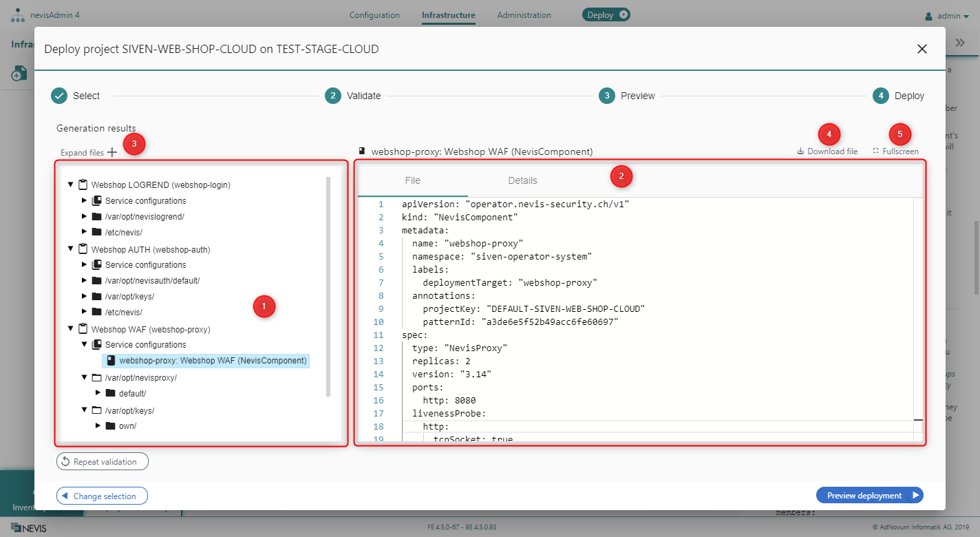This screenshot has width=980, height=537.
Task: Select the webshop-proxy NevisComponent file
Action: [x=206, y=361]
